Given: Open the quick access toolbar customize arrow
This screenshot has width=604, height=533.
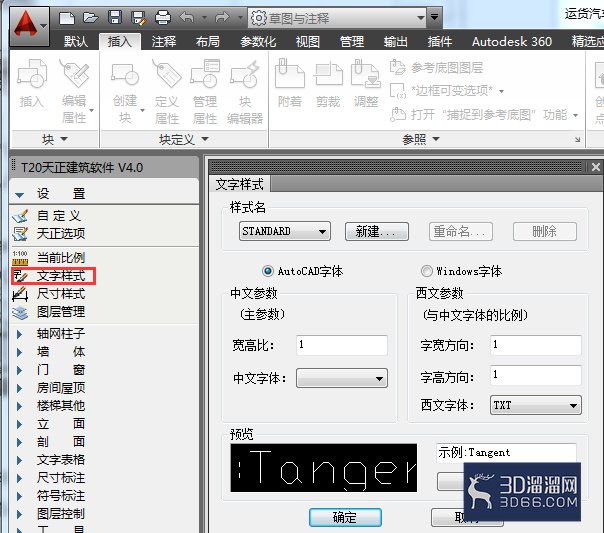Looking at the screenshot, I should tap(435, 17).
